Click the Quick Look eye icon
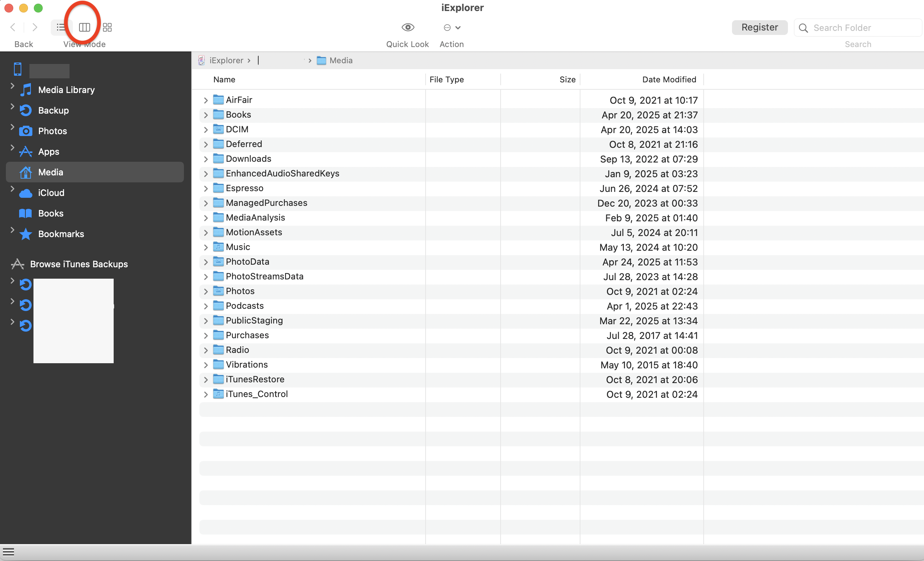 [408, 27]
